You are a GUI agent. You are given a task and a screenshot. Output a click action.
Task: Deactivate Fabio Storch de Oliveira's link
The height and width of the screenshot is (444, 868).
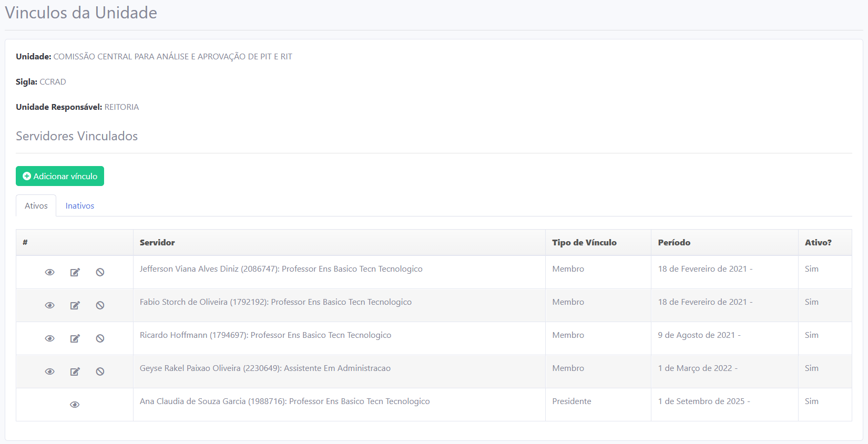100,305
